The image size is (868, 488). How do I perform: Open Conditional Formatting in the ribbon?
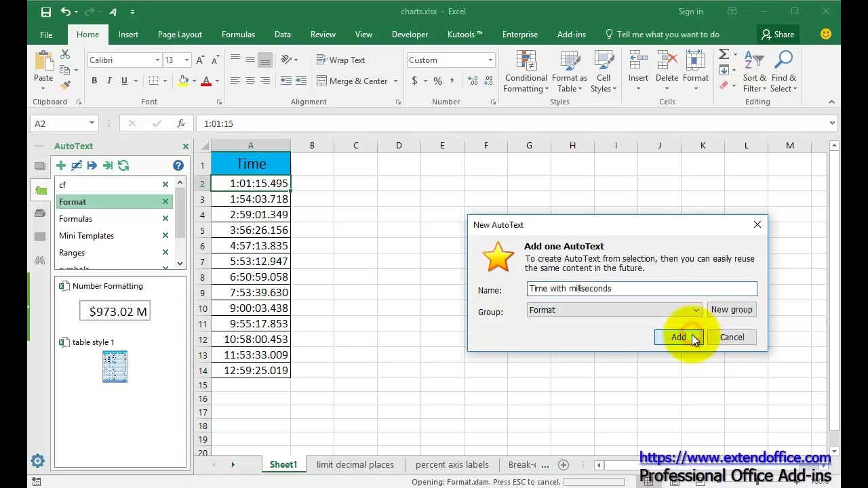point(526,71)
